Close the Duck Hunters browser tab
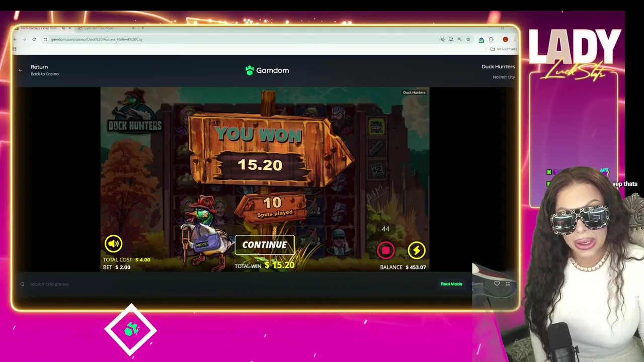Viewport: 644px width, 362px height. tap(69, 28)
